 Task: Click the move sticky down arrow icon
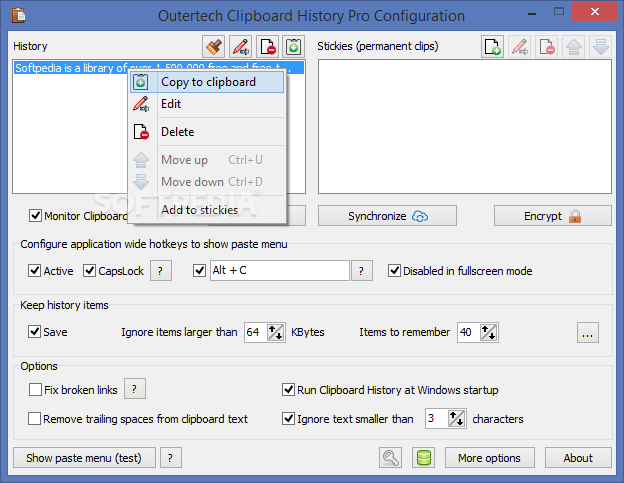pyautogui.click(x=601, y=47)
